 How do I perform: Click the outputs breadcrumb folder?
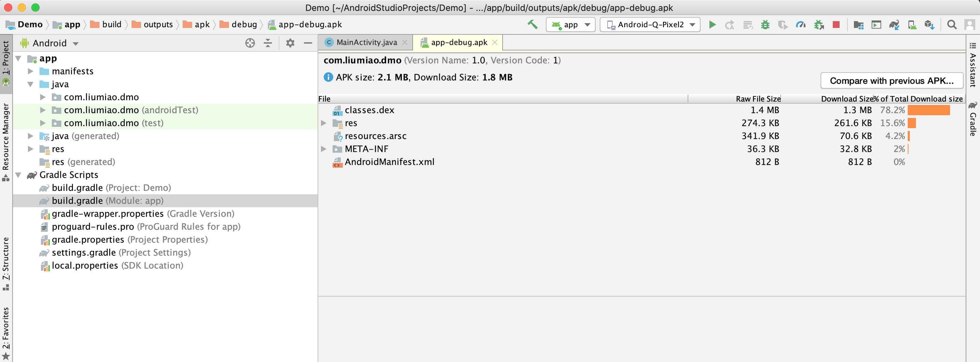coord(152,25)
